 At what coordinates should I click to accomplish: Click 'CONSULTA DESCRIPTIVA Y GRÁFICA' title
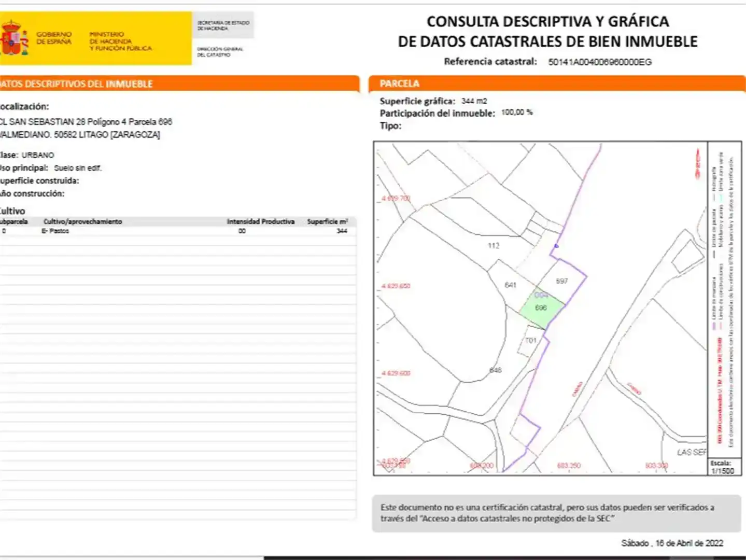[547, 21]
